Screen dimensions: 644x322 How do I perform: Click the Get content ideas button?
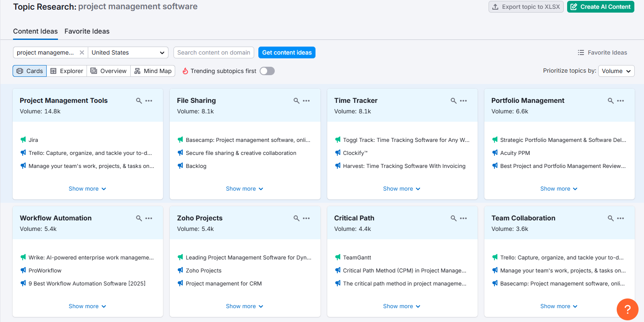[x=287, y=52]
